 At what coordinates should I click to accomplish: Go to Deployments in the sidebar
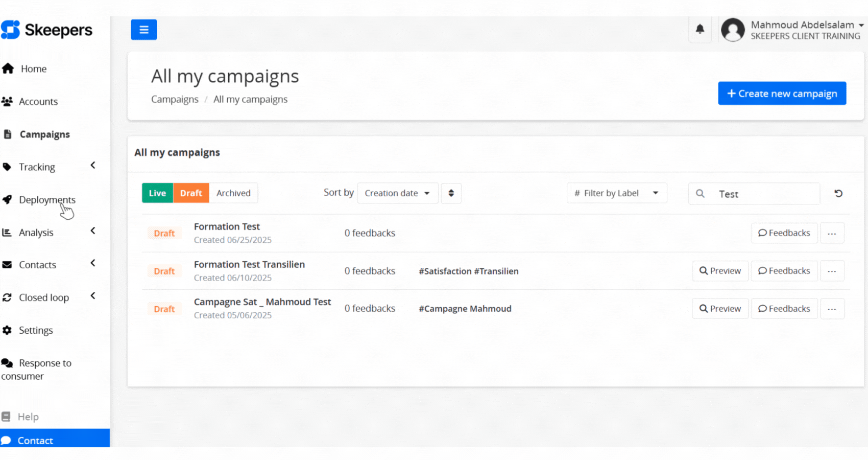tap(47, 200)
